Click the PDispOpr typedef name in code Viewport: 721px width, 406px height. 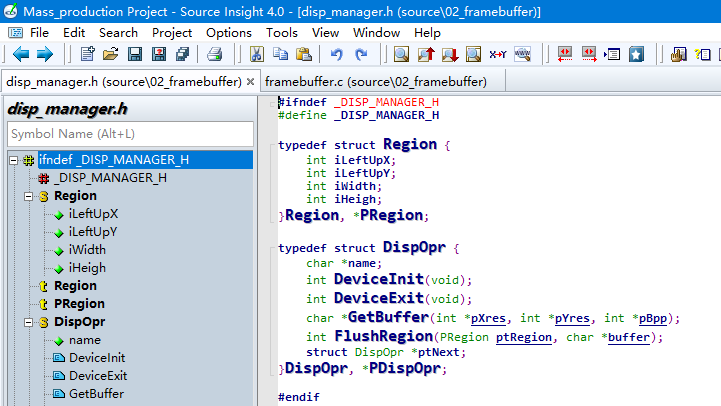tap(405, 368)
